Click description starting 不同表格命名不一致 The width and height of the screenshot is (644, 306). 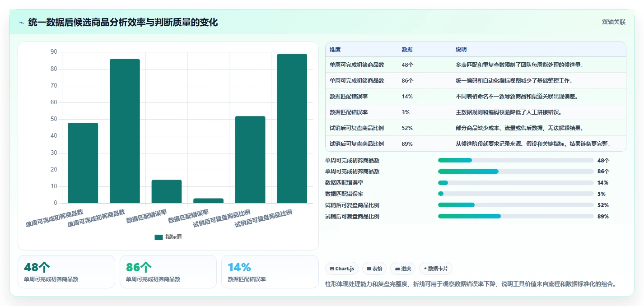(x=517, y=97)
